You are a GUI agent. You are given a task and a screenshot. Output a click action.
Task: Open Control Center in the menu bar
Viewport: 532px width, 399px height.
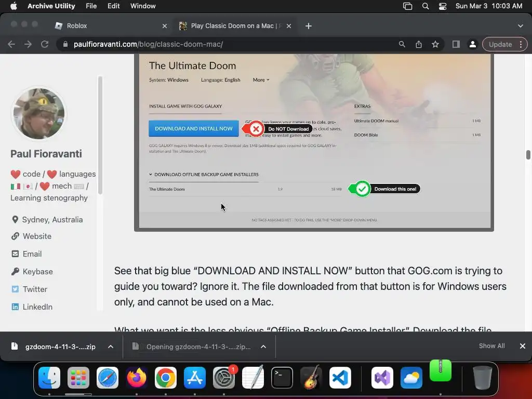point(443,6)
